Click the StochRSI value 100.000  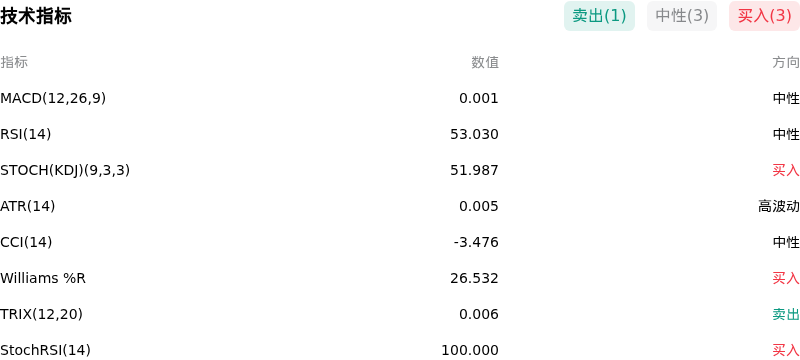pyautogui.click(x=470, y=350)
